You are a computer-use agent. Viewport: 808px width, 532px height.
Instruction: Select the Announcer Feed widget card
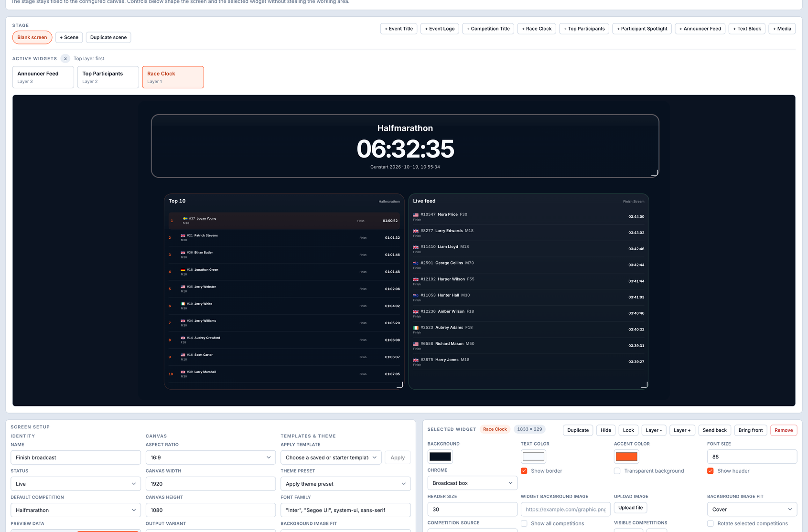coord(43,77)
